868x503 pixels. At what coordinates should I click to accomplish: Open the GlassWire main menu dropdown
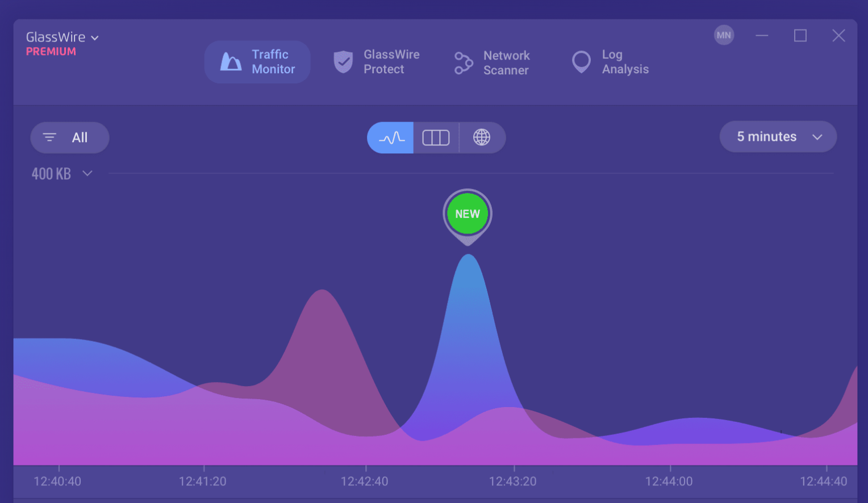click(62, 37)
